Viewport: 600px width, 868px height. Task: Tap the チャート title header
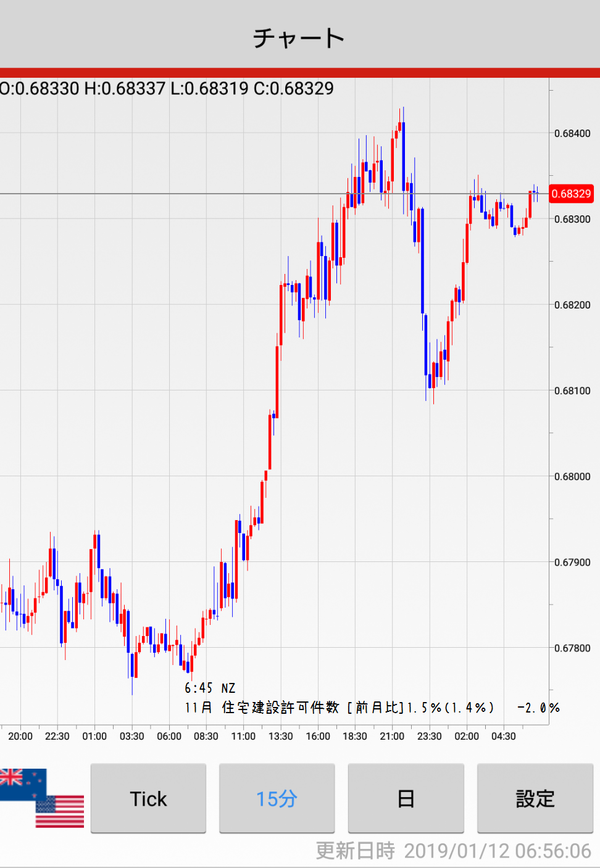tap(299, 37)
